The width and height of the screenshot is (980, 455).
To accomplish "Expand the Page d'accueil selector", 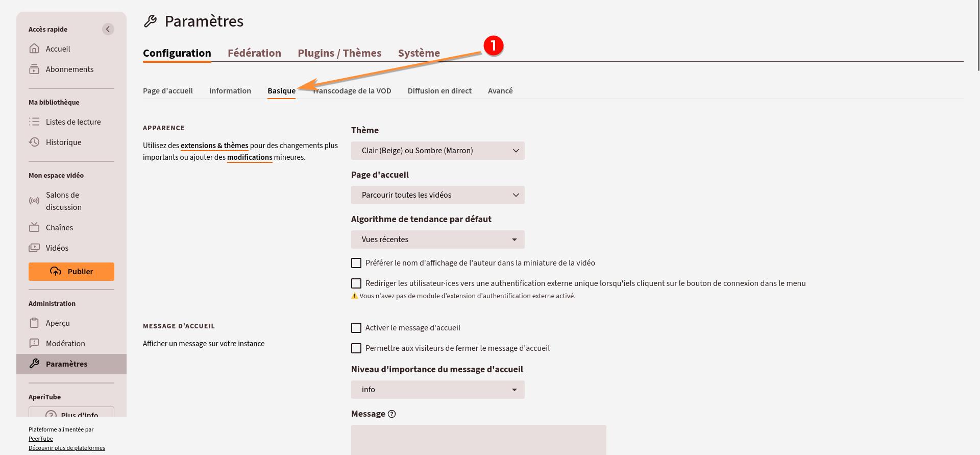I will pyautogui.click(x=437, y=195).
